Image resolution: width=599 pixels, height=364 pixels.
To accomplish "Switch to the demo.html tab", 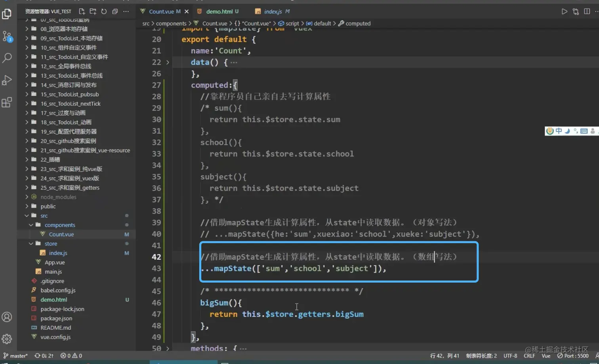I will coord(219,11).
